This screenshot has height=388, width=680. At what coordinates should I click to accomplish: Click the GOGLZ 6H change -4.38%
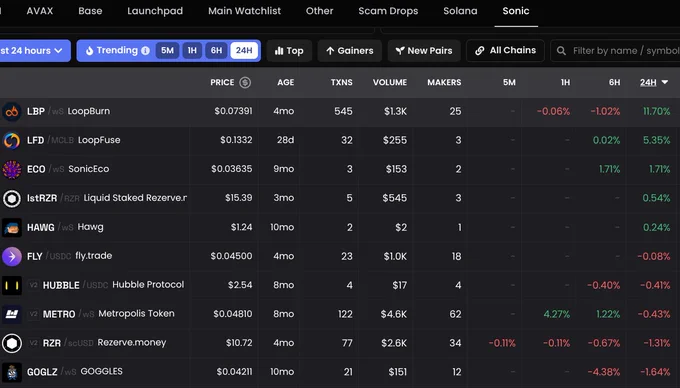click(604, 372)
